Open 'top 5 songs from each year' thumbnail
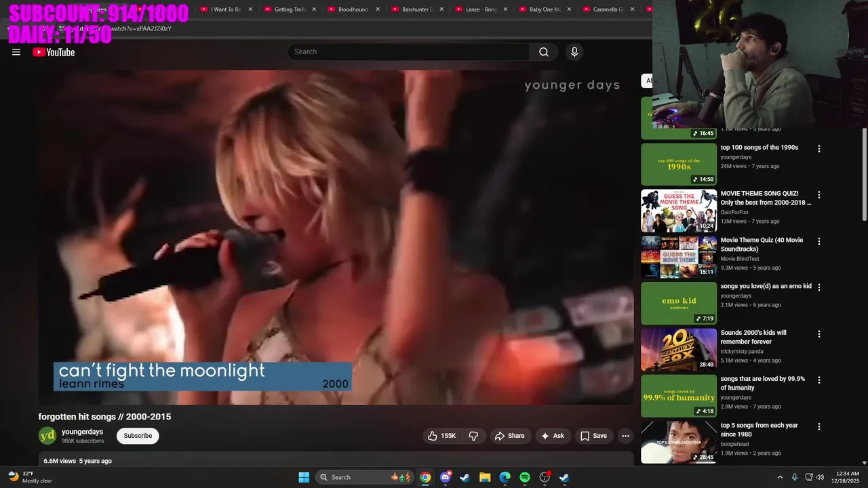The image size is (868, 488). pyautogui.click(x=679, y=443)
